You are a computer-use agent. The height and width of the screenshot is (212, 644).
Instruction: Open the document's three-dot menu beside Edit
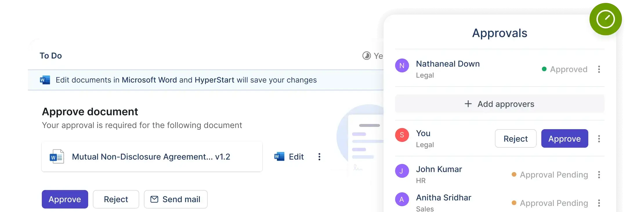[319, 157]
